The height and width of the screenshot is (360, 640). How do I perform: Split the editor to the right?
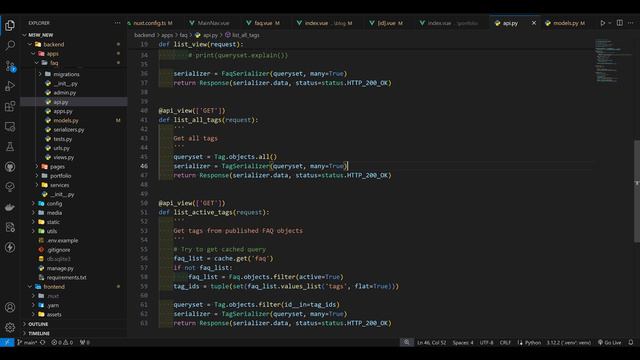620,23
